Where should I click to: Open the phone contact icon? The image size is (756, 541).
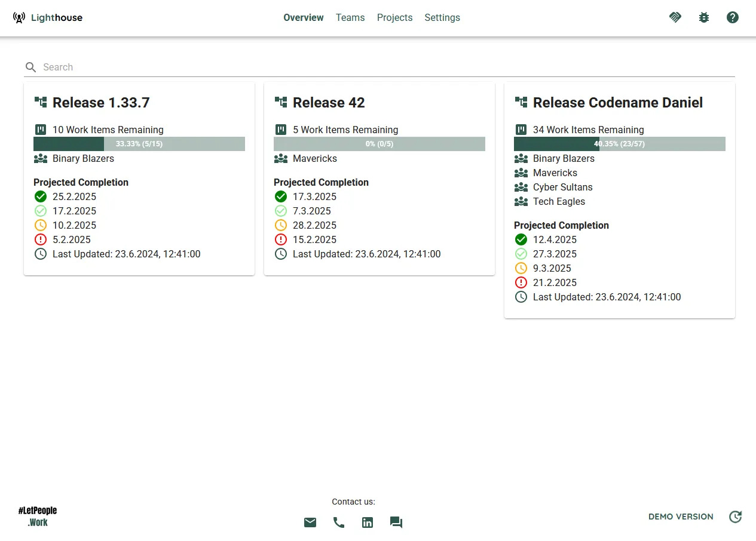point(339,522)
